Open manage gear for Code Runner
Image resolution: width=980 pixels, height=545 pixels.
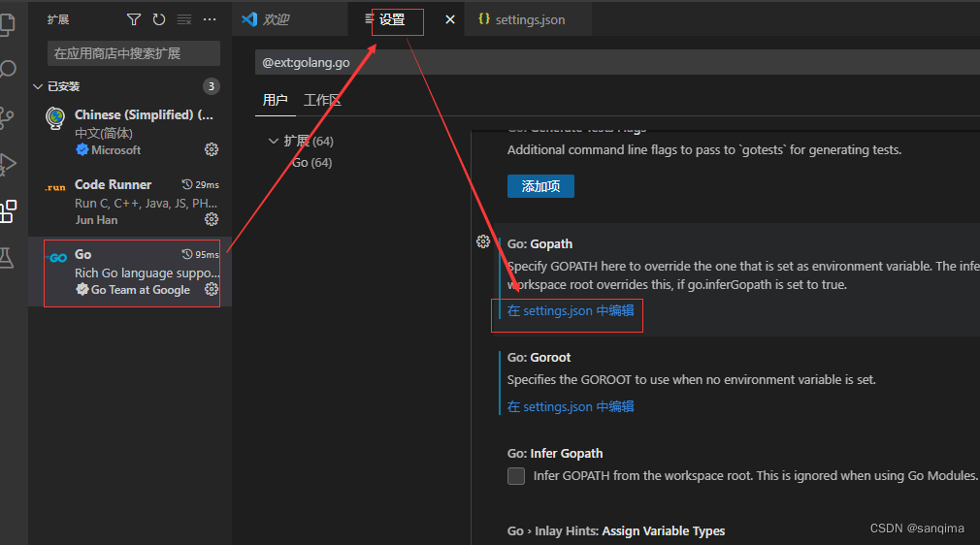[x=212, y=219]
